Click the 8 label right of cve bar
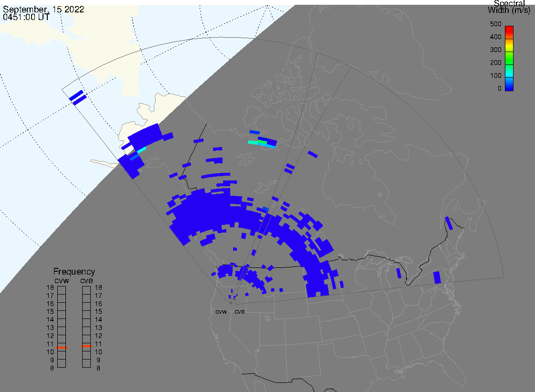Screen dimensions: 535x392 pyautogui.click(x=98, y=369)
